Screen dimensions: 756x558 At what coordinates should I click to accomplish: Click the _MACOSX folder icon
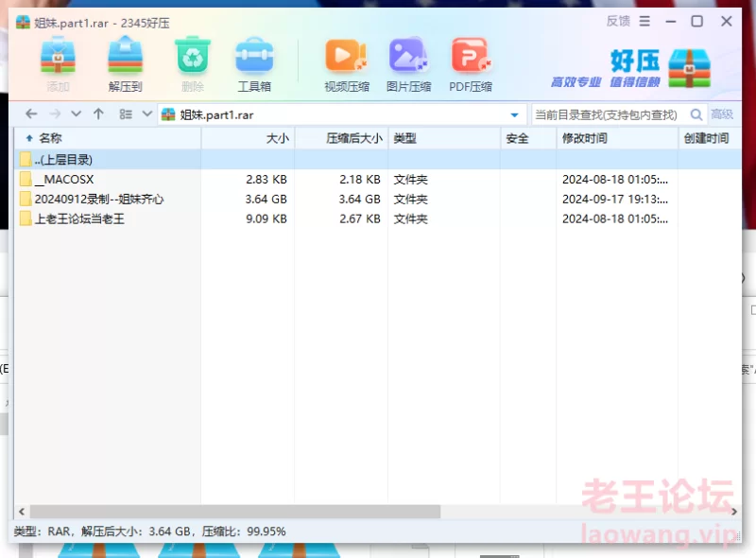(26, 179)
